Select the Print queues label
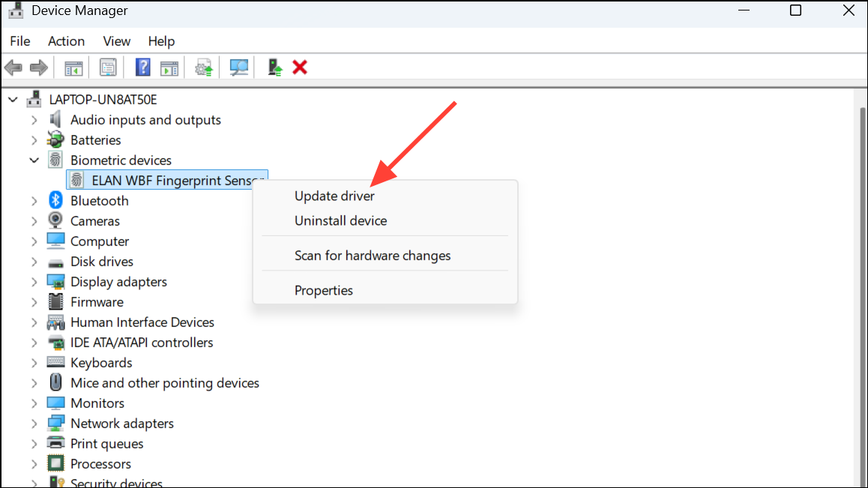The height and width of the screenshot is (488, 868). pyautogui.click(x=107, y=444)
